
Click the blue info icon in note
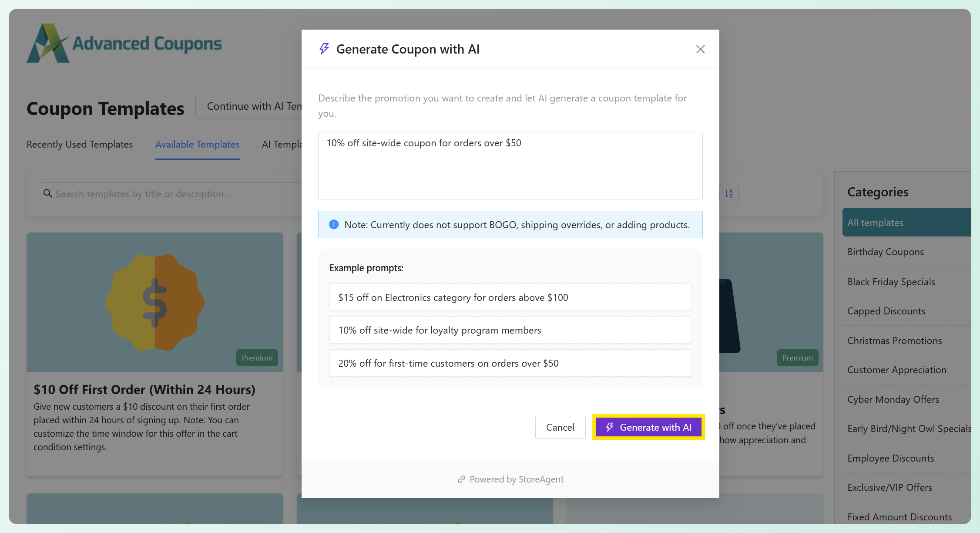click(x=334, y=225)
